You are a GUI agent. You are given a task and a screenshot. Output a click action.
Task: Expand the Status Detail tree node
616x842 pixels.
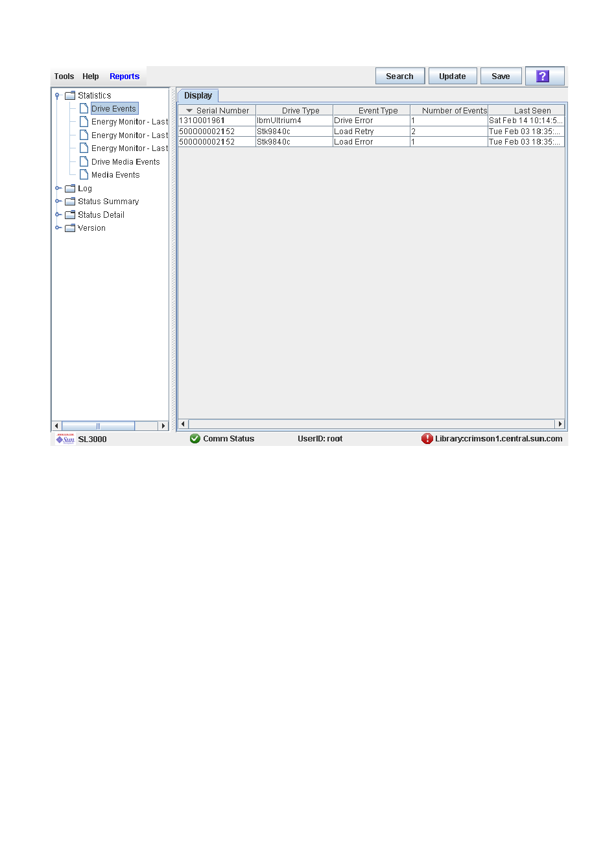tap(58, 215)
